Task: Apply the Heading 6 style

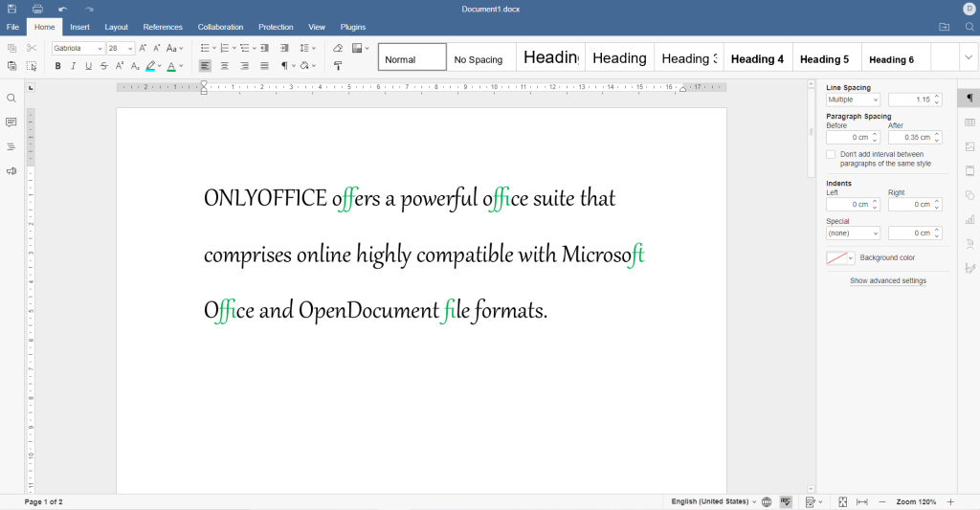Action: (896, 56)
